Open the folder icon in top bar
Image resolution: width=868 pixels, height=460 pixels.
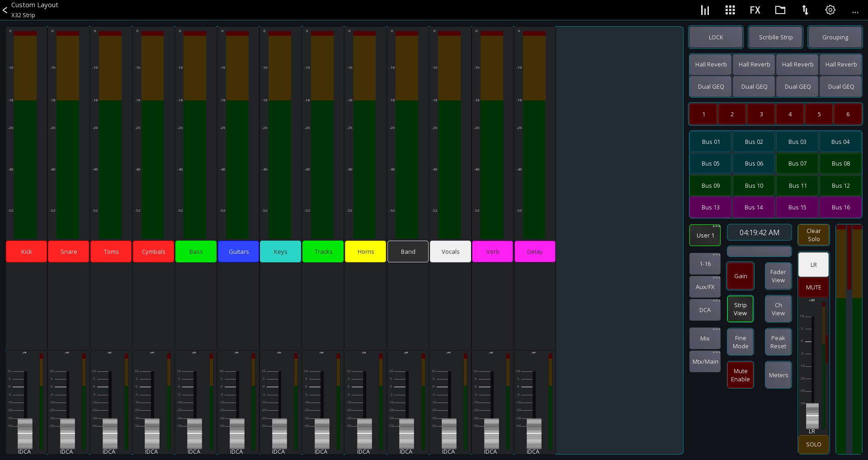point(780,10)
